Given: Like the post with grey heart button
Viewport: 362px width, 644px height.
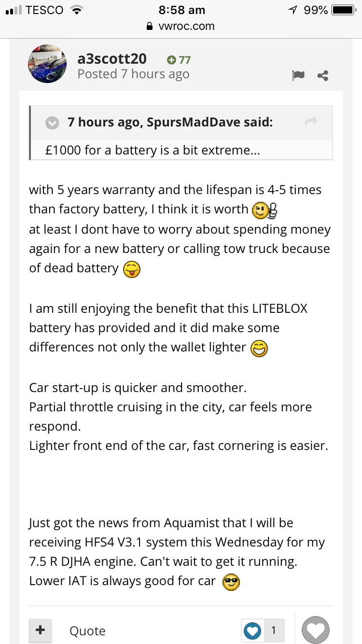Looking at the screenshot, I should 316,630.
